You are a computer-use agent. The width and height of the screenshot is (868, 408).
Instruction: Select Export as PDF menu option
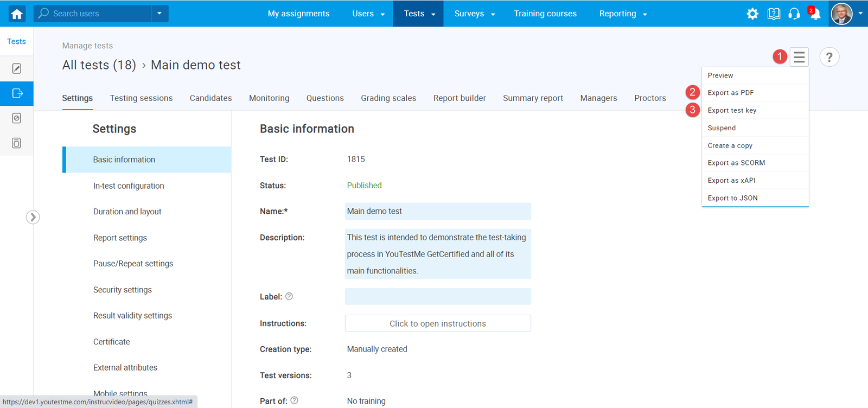(x=730, y=93)
